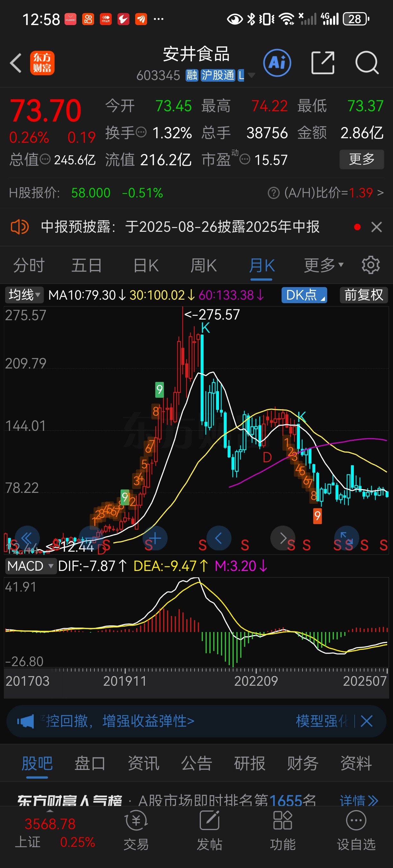The height and width of the screenshot is (868, 393).
Task: Open the 中报预披露 announcement text
Action: [180, 227]
